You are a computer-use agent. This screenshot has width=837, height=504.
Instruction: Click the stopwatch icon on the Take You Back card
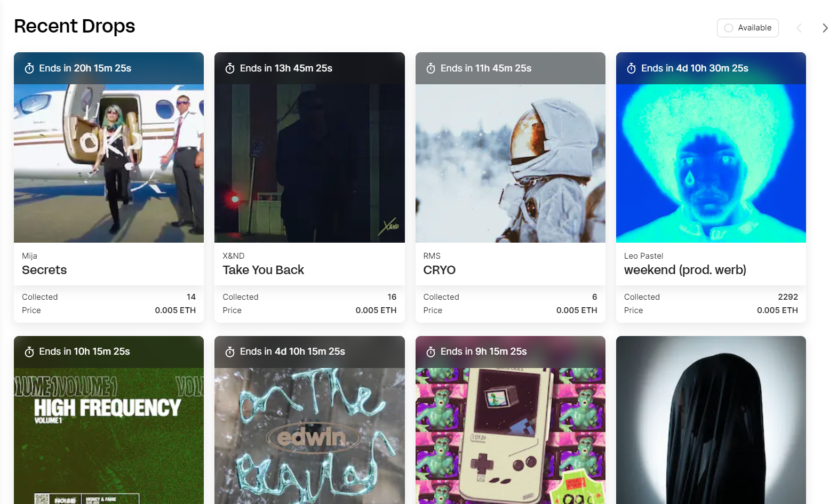[230, 68]
